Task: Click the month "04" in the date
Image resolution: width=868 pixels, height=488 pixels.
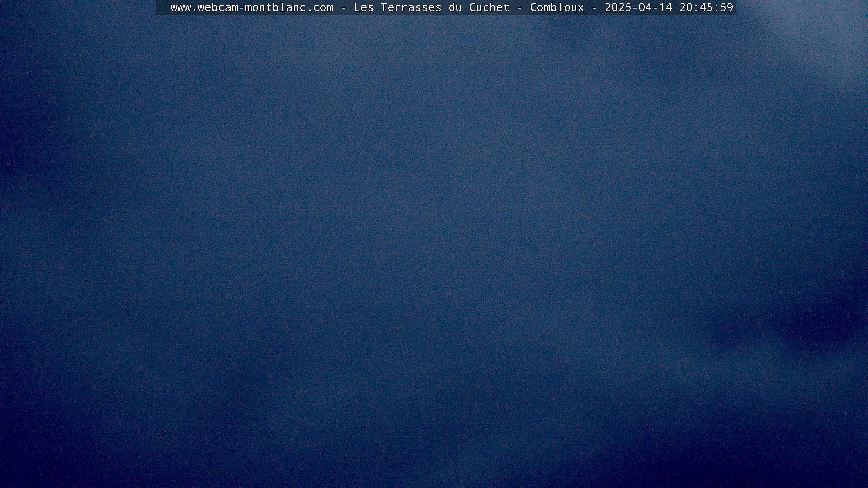Action: pos(645,7)
